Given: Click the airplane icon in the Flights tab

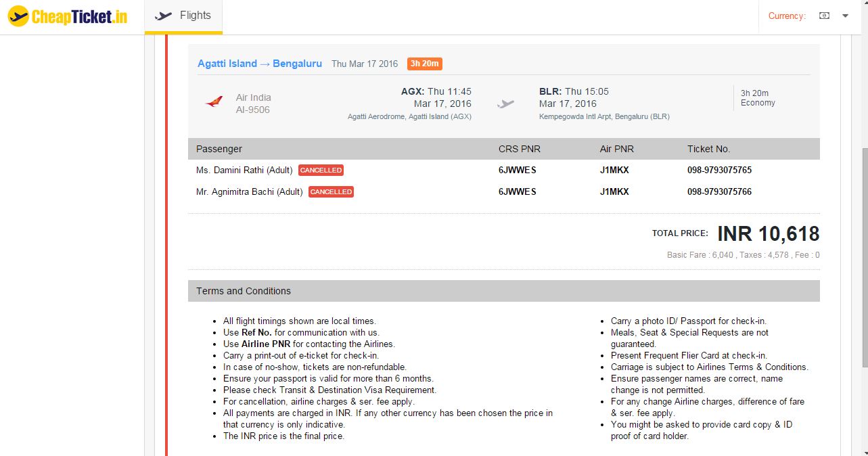Looking at the screenshot, I should (163, 16).
